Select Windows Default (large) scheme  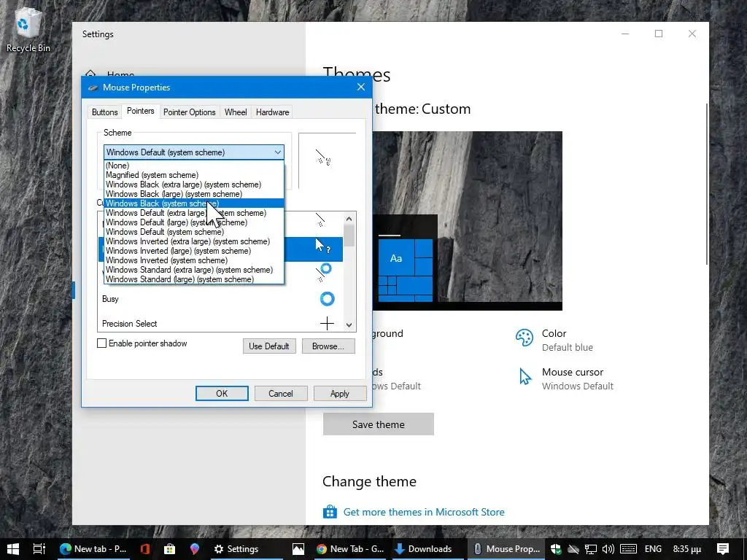194,222
